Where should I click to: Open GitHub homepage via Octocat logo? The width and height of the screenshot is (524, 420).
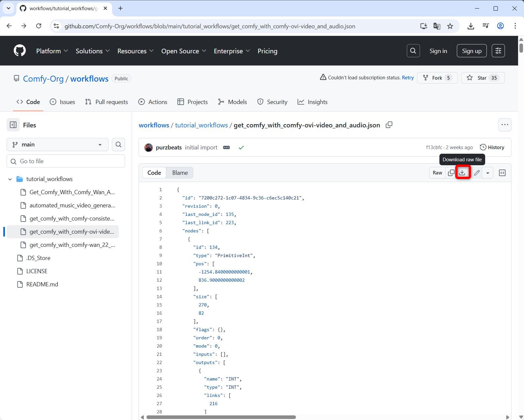click(x=20, y=51)
